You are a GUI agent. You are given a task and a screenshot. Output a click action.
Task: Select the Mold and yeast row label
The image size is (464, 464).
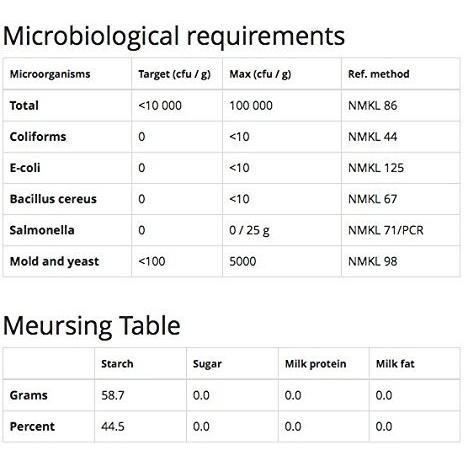(x=54, y=261)
